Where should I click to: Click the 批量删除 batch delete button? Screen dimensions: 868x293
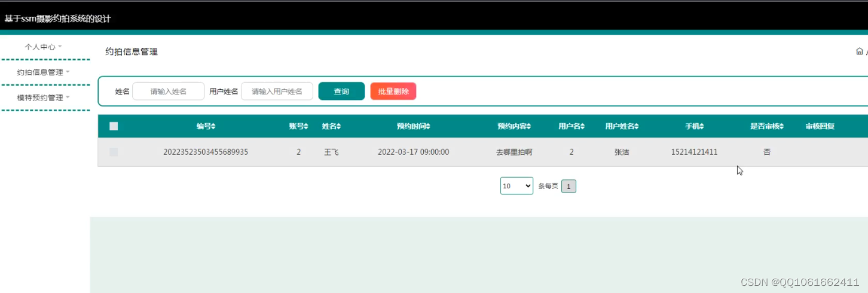point(393,91)
